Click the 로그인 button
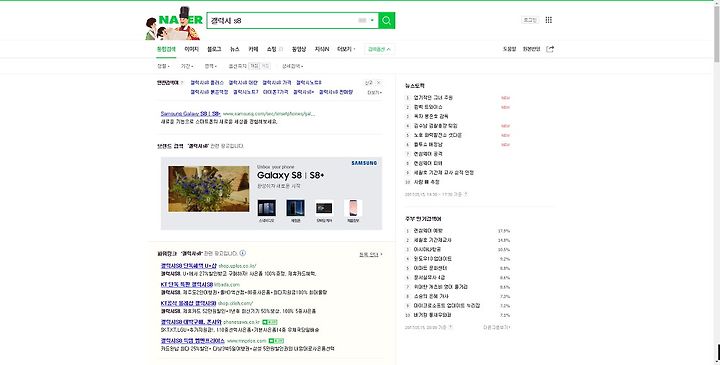720x365 pixels. point(530,20)
